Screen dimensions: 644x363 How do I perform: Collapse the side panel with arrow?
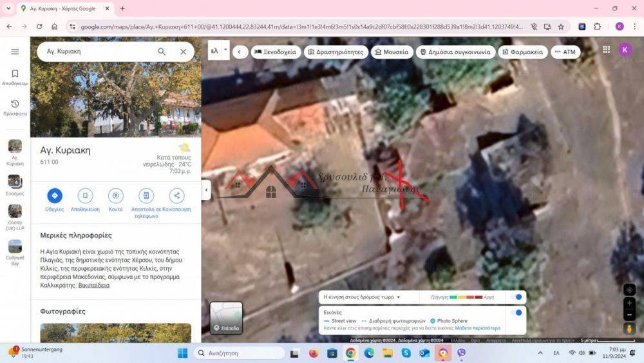point(206,190)
